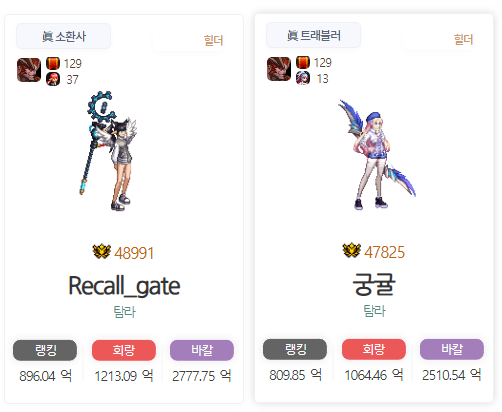Click the dragon boss icon on the Recall_gate card
Image resolution: width=502 pixels, height=412 pixels.
pos(29,70)
